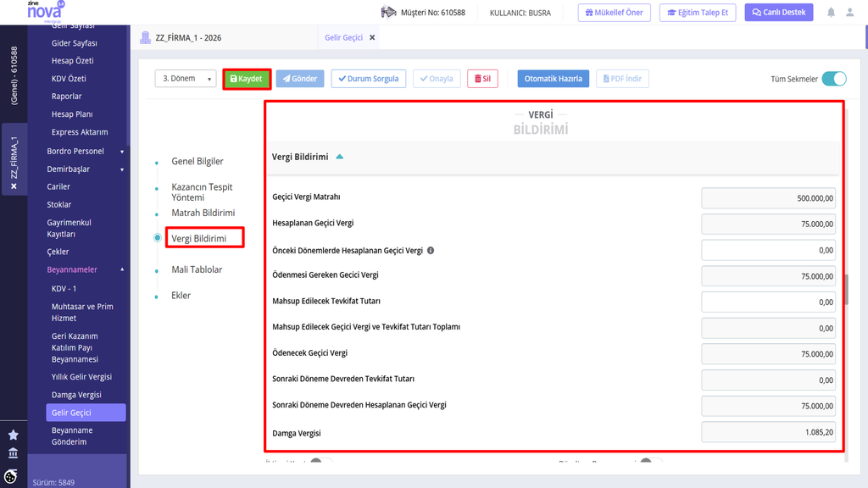The image size is (868, 488).
Task: Toggle the Tüm Sekmeler switch
Action: coord(834,79)
